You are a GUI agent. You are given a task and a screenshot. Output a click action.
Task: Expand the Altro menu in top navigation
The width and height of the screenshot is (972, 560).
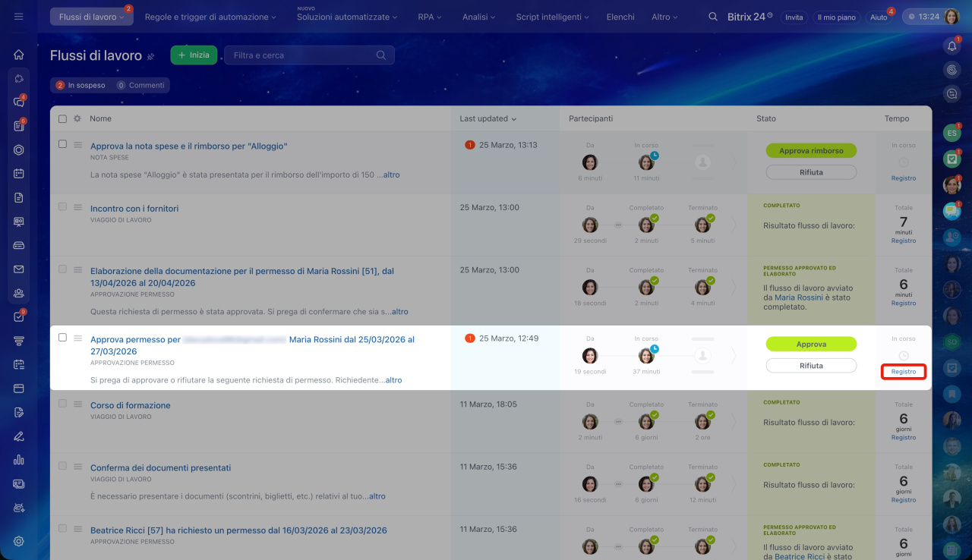(x=664, y=17)
